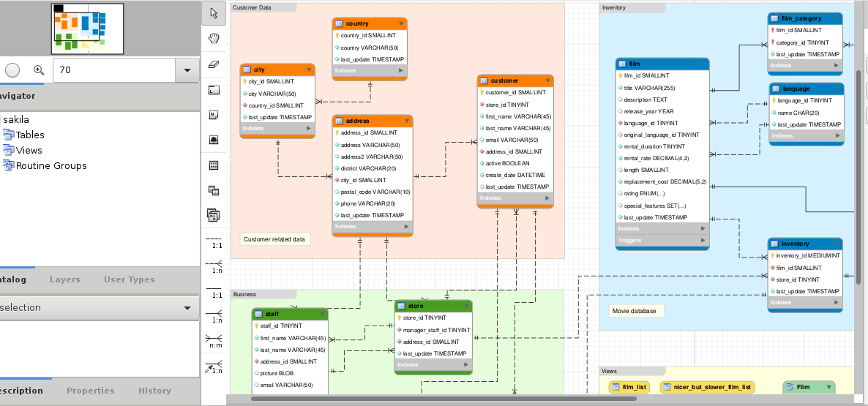Select the pointer selection tool
This screenshot has height=406, width=868.
point(214,12)
